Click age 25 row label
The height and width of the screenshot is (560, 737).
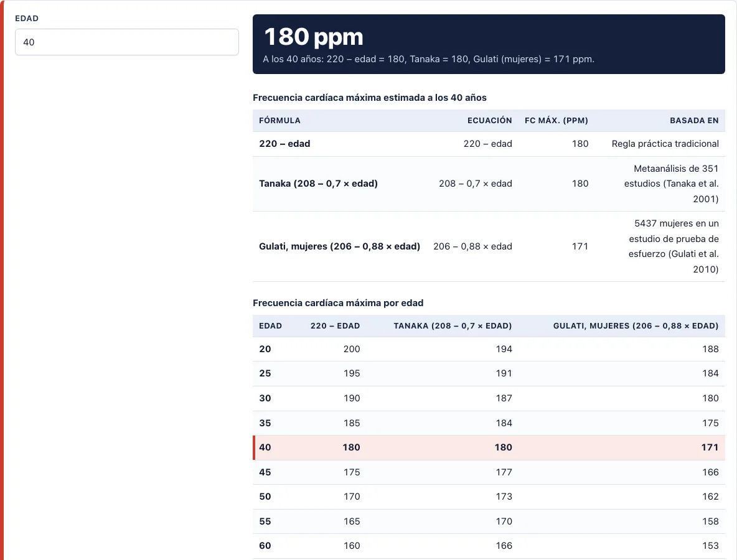[265, 373]
